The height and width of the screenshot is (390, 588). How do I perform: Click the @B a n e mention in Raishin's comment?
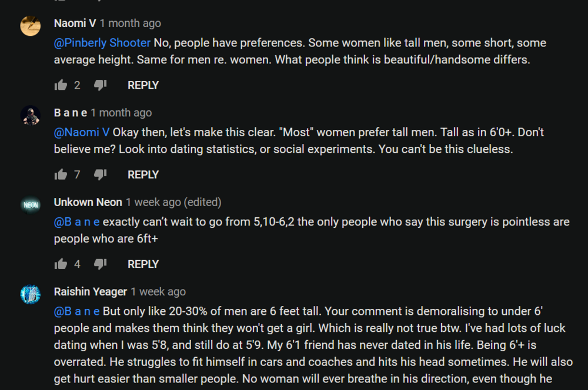click(x=77, y=311)
